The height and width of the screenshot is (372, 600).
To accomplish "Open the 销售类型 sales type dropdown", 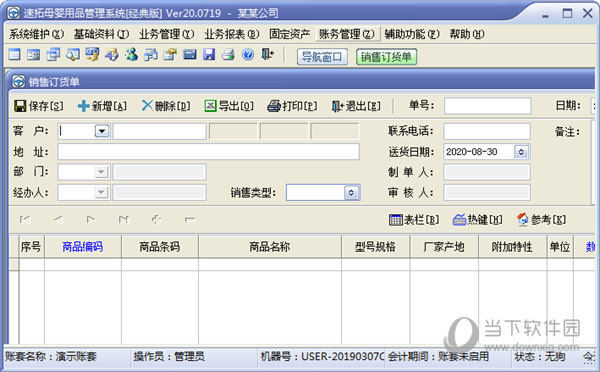I will (351, 193).
